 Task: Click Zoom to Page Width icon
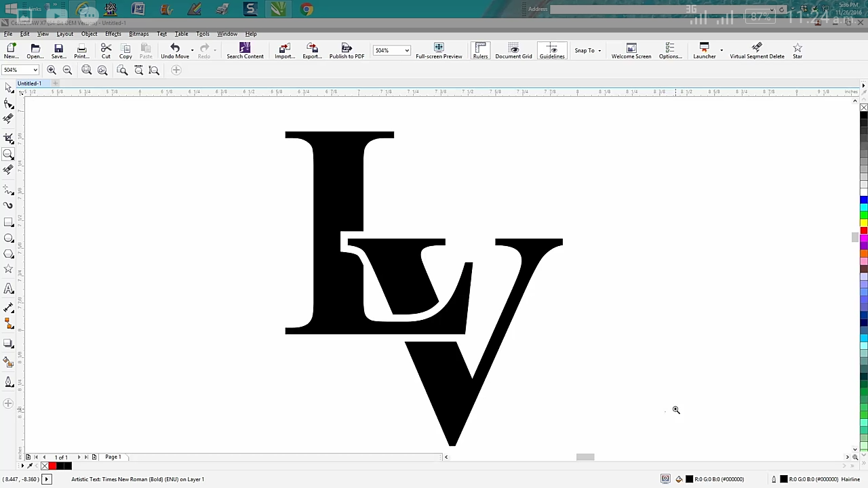(x=138, y=70)
